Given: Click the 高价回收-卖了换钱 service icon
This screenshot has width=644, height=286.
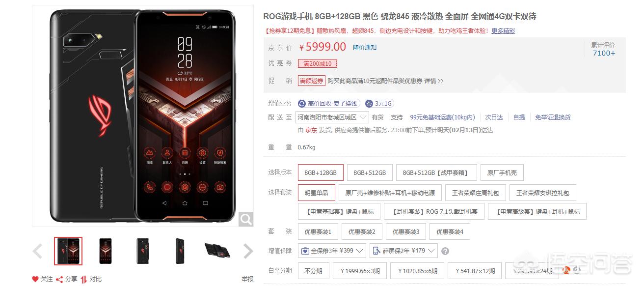Looking at the screenshot, I should coord(302,104).
